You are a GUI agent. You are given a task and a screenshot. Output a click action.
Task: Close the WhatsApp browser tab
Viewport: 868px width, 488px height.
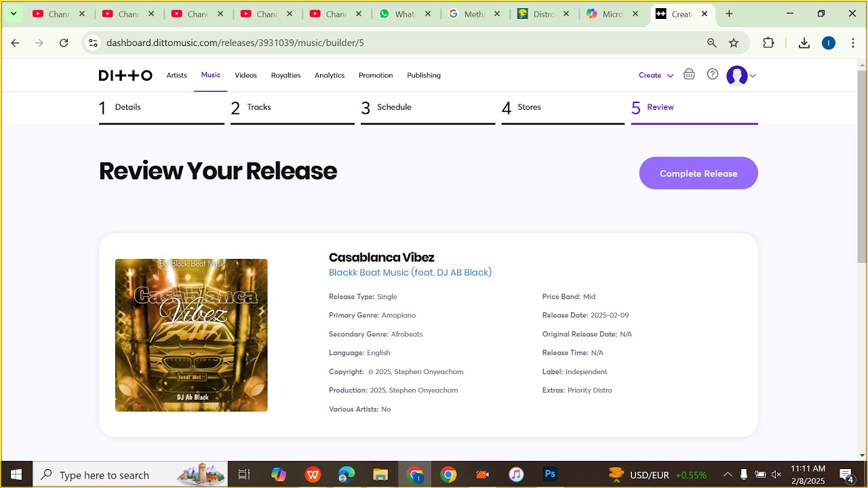pyautogui.click(x=428, y=14)
